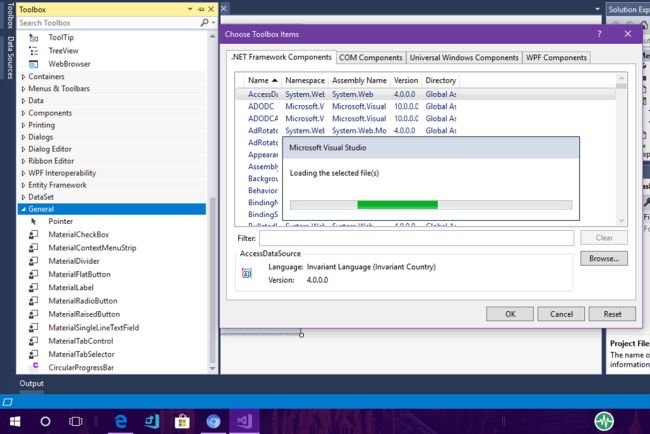
Task: Sort by Assembly Name column header
Action: [x=359, y=80]
